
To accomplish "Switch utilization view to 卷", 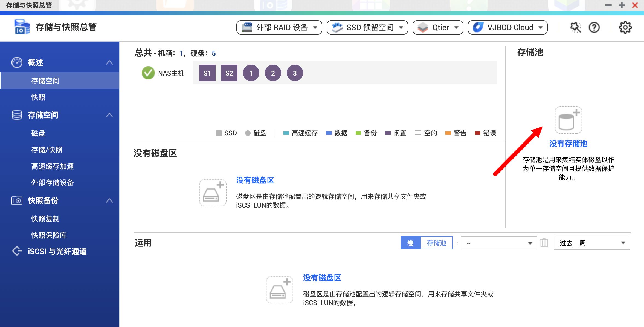I will (x=410, y=243).
